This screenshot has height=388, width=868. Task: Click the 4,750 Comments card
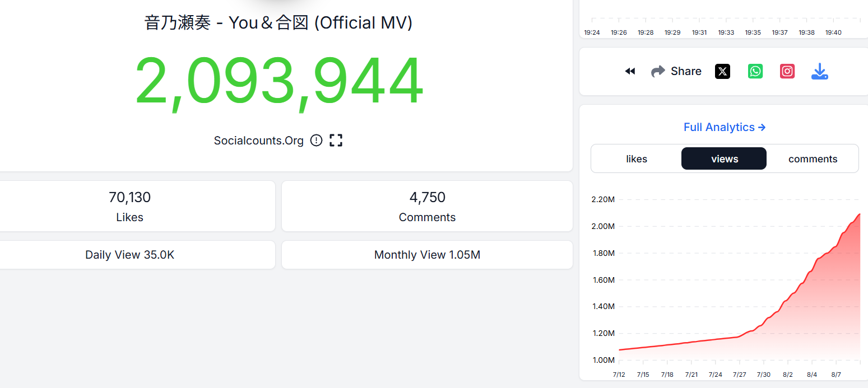click(x=427, y=206)
